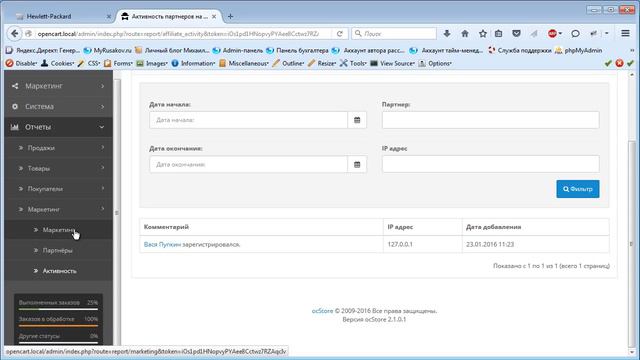The height and width of the screenshot is (360, 640).
Task: Click the 23.01.2016 11:23 date cell
Action: click(x=536, y=244)
